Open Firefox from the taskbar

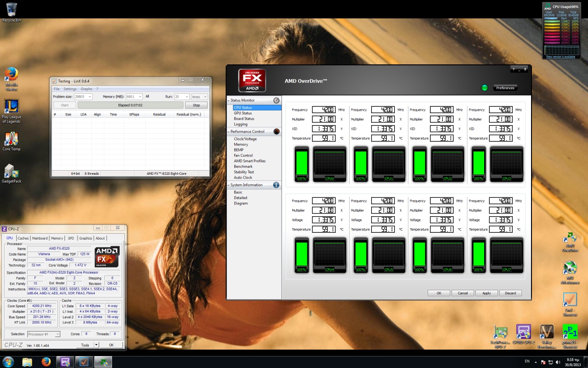[46, 362]
